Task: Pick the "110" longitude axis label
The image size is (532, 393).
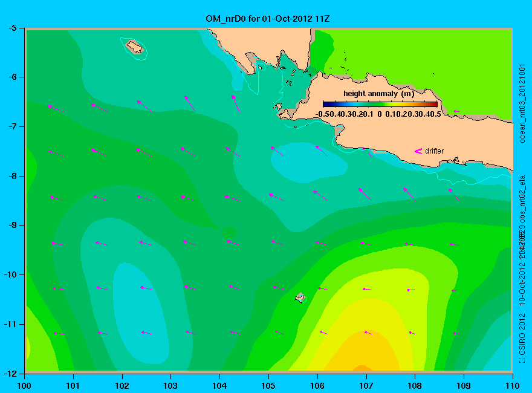Action: (512, 386)
